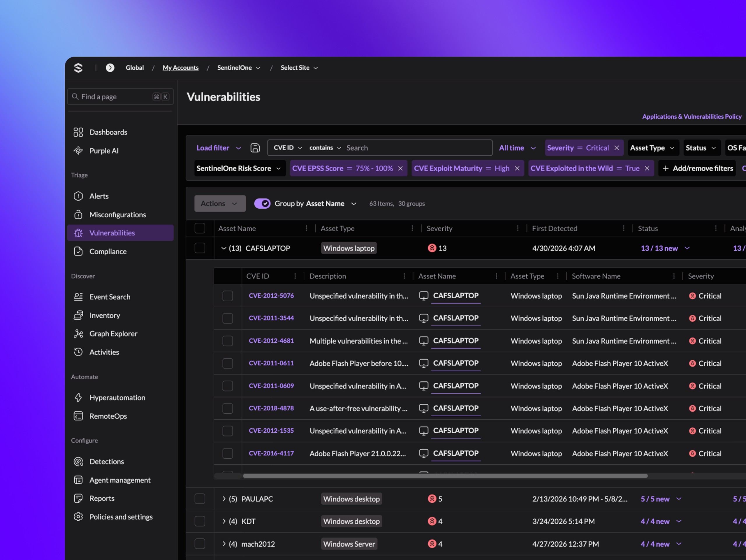Open Applications & Vulnerabilities Policy link
Screen dimensions: 746x560
click(x=692, y=117)
